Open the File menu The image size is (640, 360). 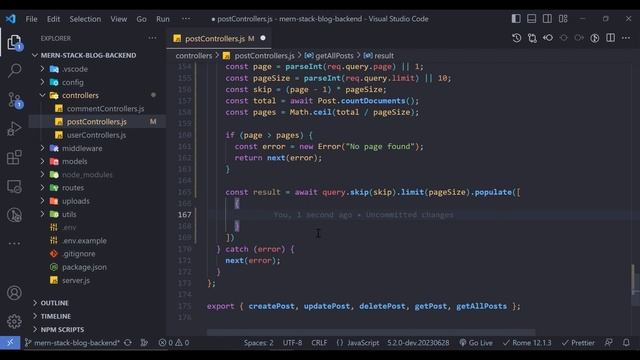[x=31, y=19]
